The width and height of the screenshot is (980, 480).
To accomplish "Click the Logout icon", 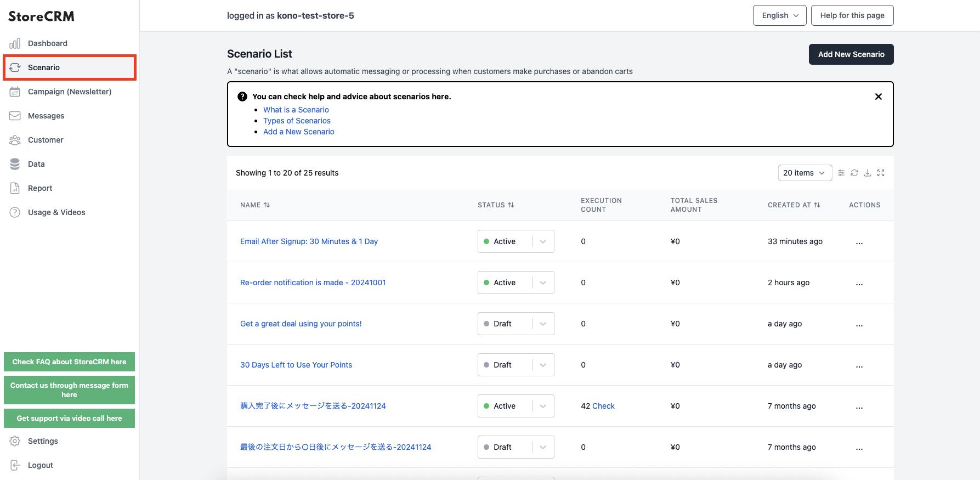I will (15, 465).
